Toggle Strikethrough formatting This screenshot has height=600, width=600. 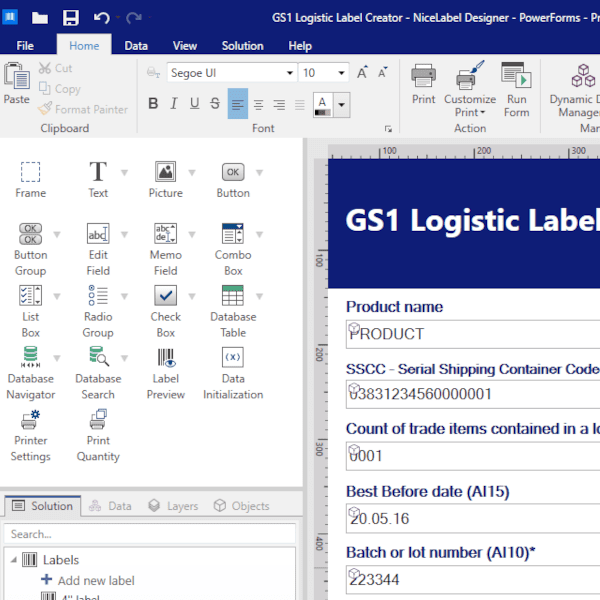point(215,103)
